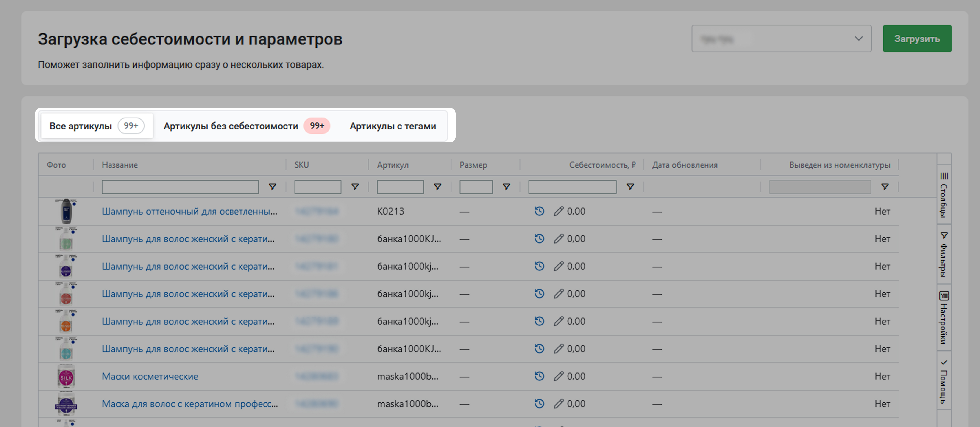This screenshot has height=427, width=980.
Task: Select the Все артикулы tab
Action: point(97,126)
